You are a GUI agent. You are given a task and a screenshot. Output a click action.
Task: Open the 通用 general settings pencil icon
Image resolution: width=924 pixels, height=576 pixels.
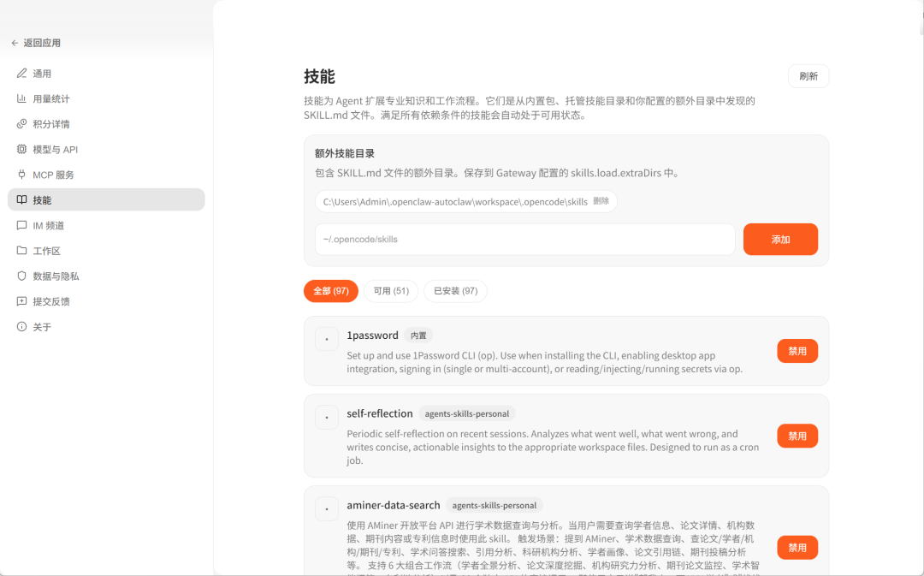[x=22, y=74]
